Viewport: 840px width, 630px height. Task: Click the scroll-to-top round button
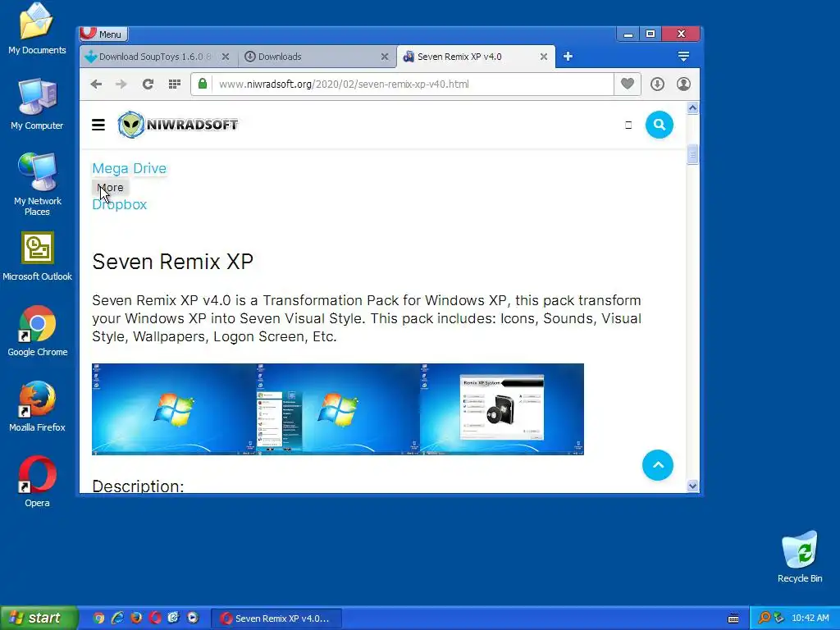[658, 465]
